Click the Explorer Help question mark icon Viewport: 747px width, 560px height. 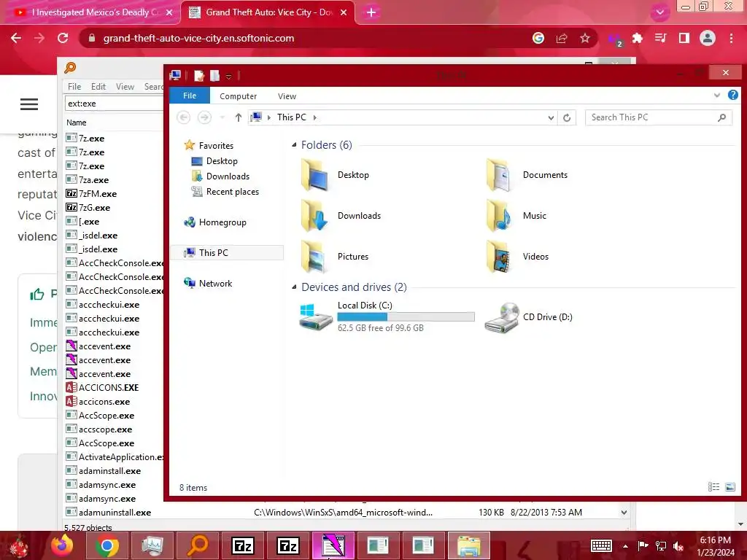[732, 96]
